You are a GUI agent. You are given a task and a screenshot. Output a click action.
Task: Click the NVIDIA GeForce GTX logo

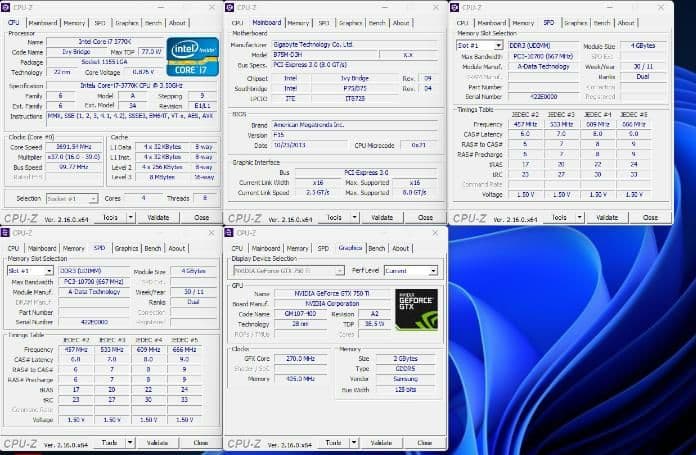point(416,309)
